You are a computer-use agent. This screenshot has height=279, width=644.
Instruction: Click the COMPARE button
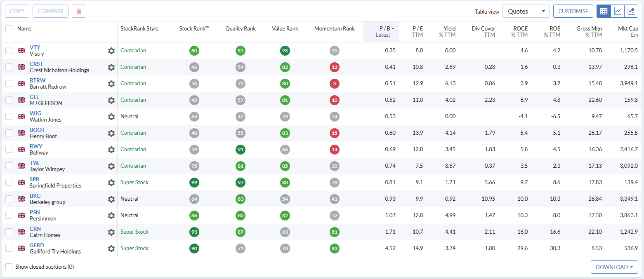(x=51, y=11)
